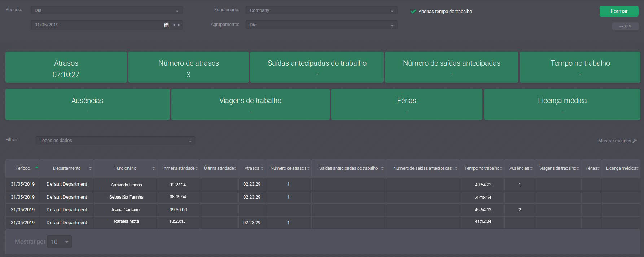Open the Período dropdown showing Dia
The width and height of the screenshot is (644, 257).
(x=106, y=10)
